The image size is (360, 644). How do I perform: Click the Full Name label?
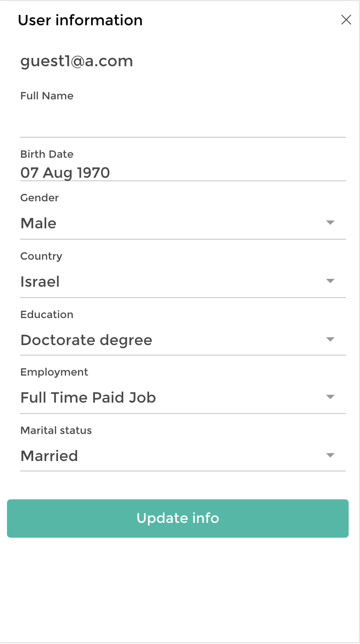point(47,96)
